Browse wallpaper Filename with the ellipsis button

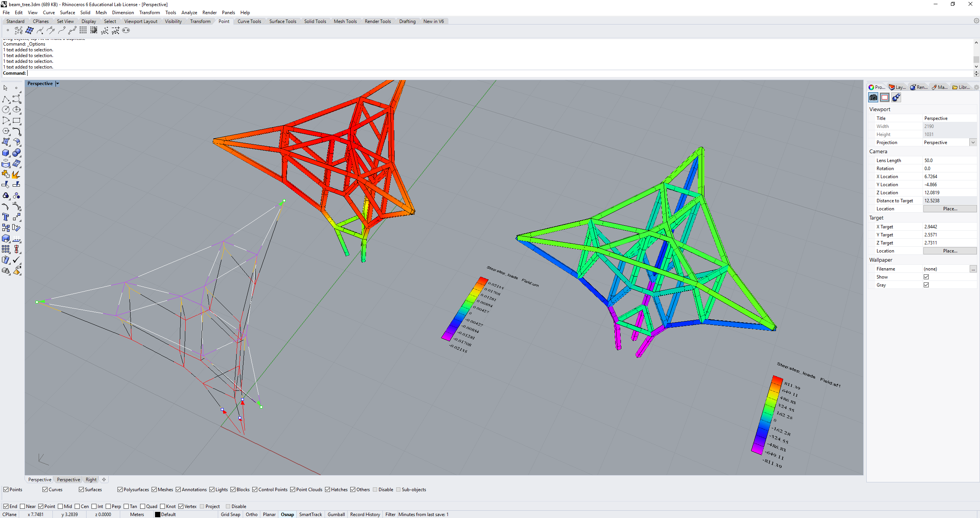click(973, 269)
